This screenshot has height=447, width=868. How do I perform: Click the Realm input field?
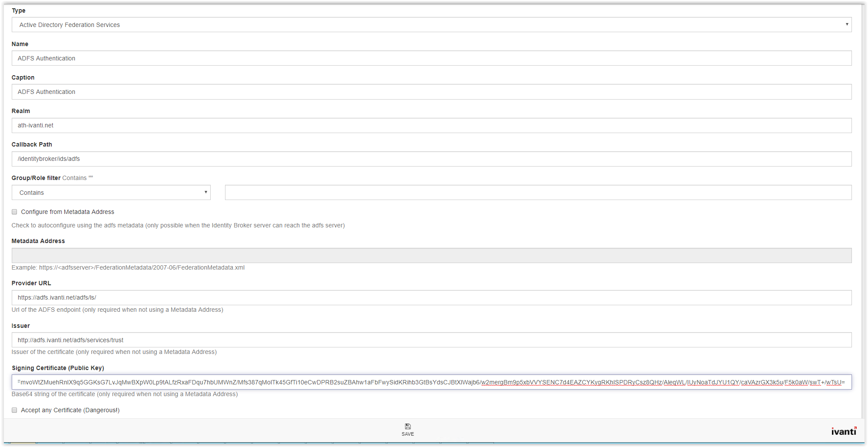tap(431, 125)
